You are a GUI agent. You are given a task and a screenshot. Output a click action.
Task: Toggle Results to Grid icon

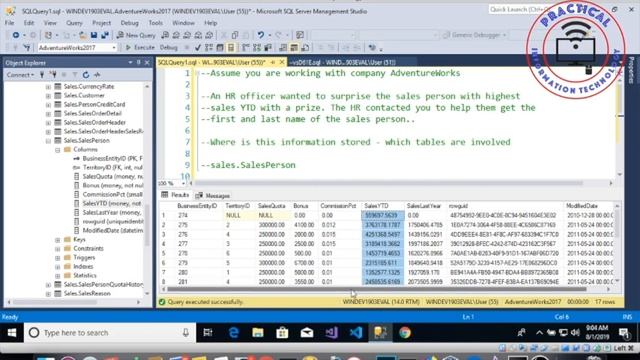[x=294, y=48]
